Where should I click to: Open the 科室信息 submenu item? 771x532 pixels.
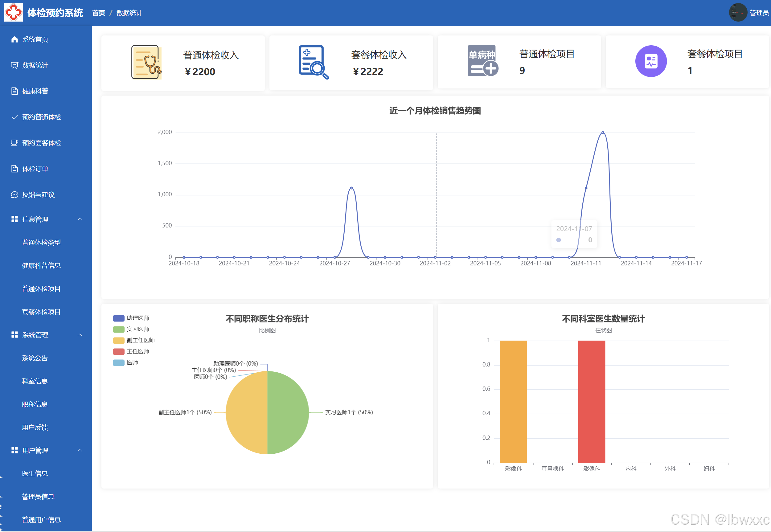[35, 381]
